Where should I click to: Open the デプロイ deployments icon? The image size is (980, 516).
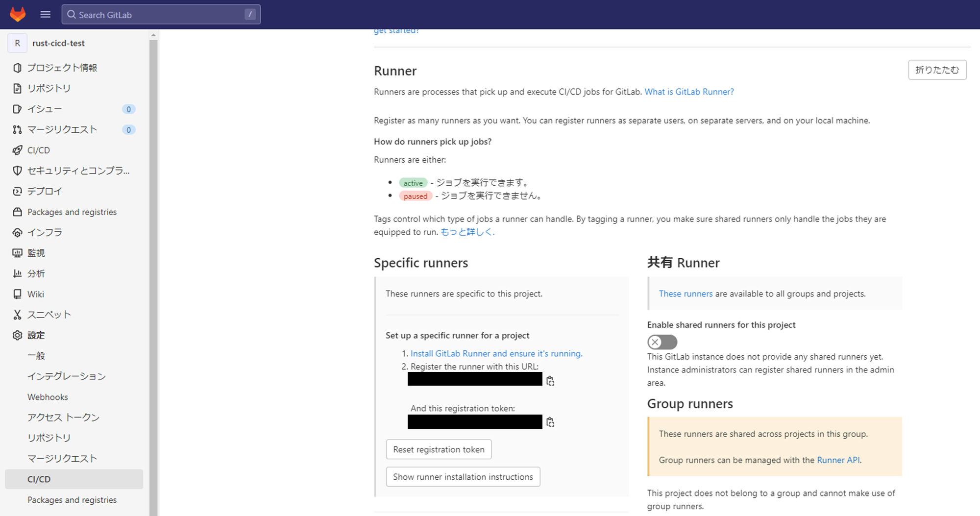pyautogui.click(x=18, y=191)
